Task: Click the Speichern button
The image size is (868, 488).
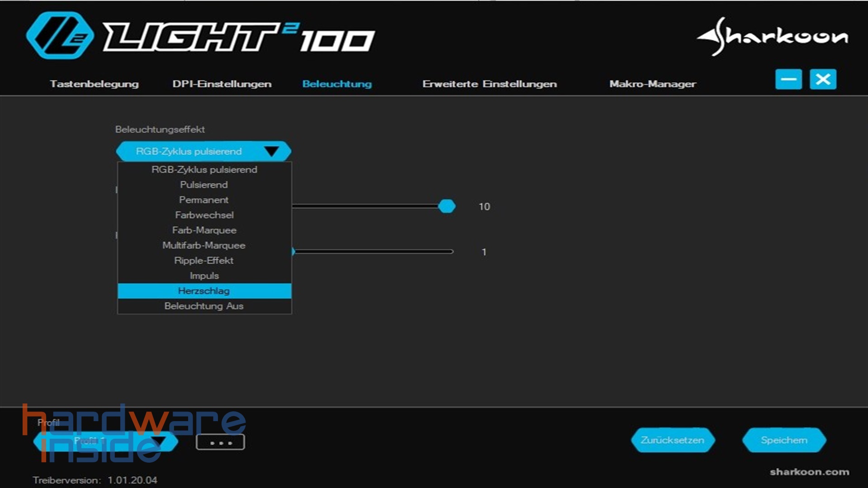Action: (784, 440)
